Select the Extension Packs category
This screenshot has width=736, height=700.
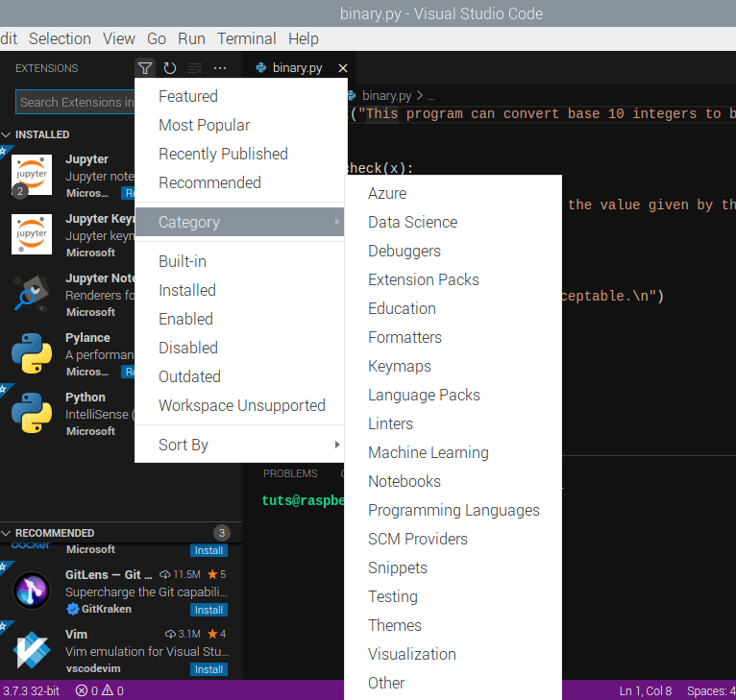[x=453, y=279]
